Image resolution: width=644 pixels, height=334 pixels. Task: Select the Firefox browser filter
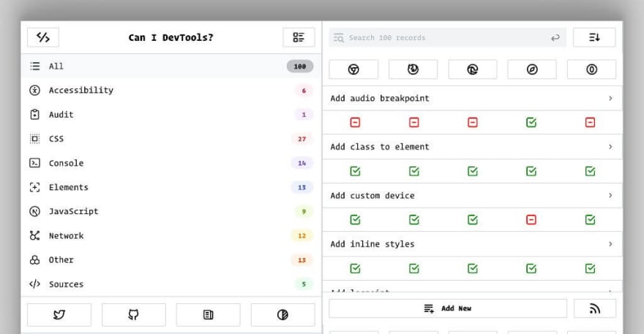[x=413, y=69]
